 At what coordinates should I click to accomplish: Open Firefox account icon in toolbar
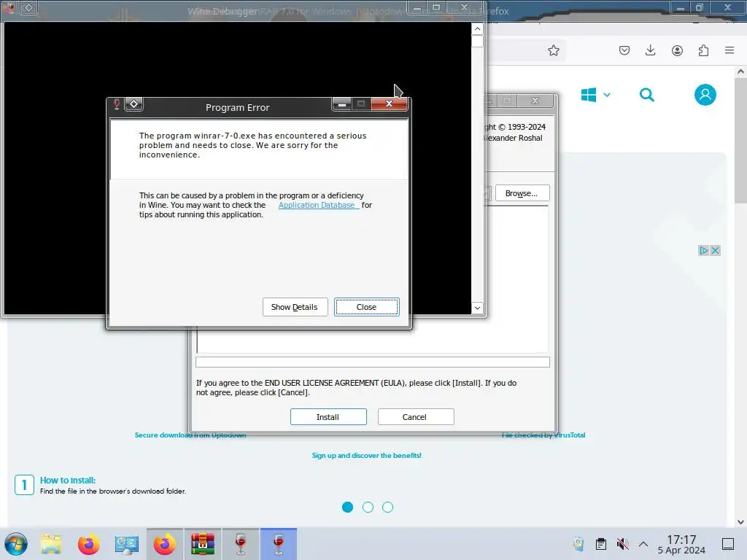pos(677,50)
